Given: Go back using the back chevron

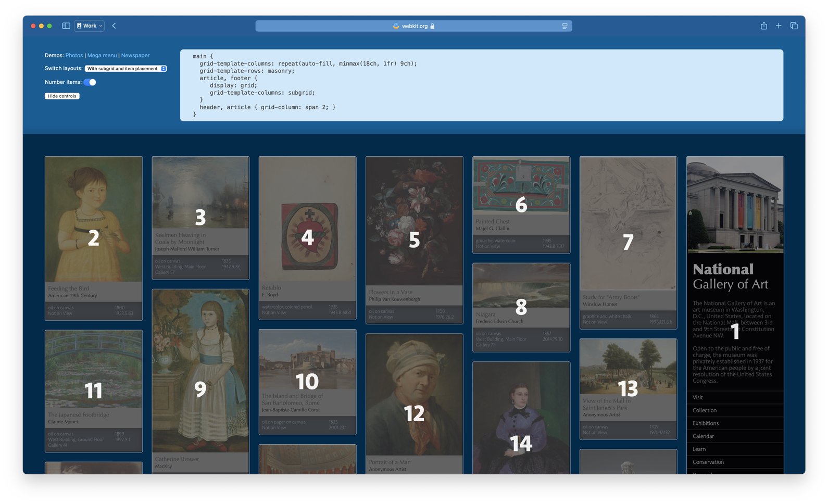Looking at the screenshot, I should (x=114, y=26).
